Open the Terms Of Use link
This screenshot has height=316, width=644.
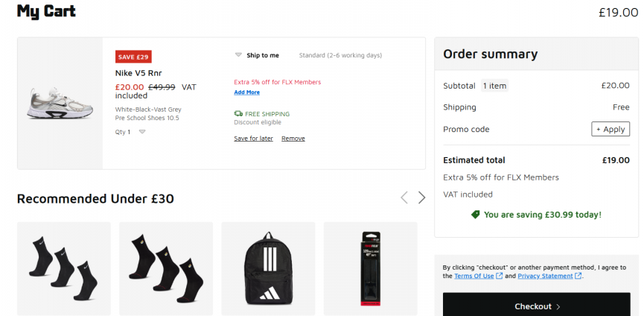click(x=474, y=276)
